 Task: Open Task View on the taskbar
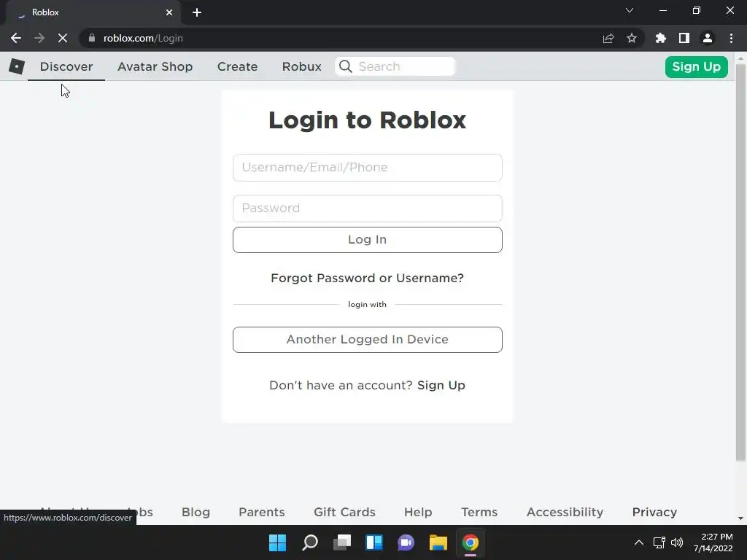click(342, 542)
